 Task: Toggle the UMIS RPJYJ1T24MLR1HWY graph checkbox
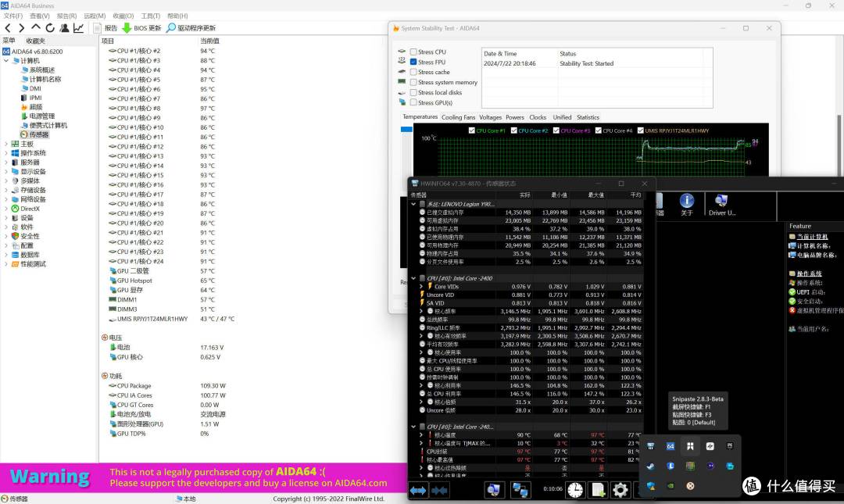(x=641, y=130)
